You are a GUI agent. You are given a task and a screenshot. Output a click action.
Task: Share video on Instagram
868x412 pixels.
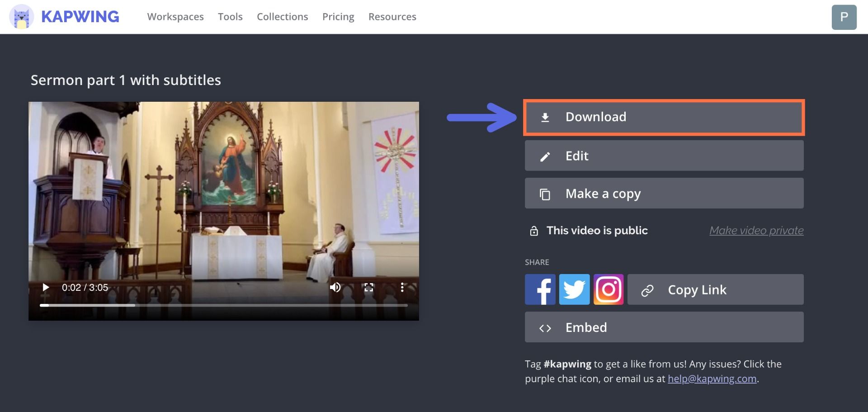click(609, 289)
